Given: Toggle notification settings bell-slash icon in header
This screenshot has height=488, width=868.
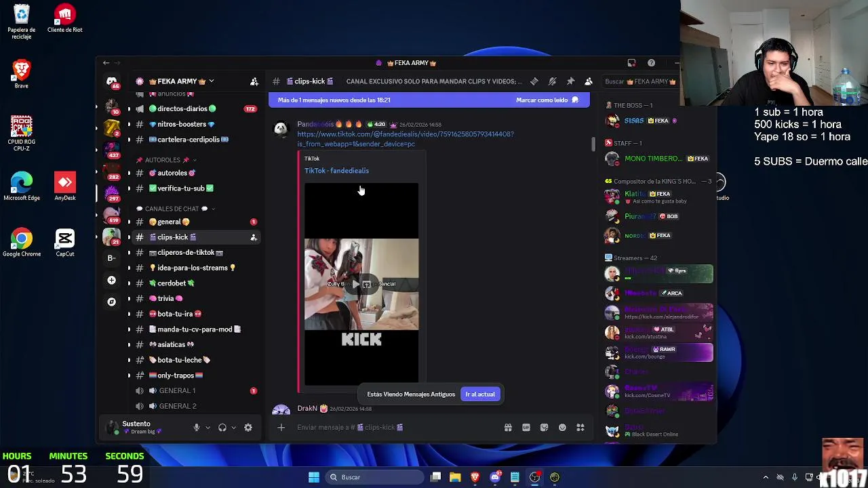Looking at the screenshot, I should coord(553,81).
